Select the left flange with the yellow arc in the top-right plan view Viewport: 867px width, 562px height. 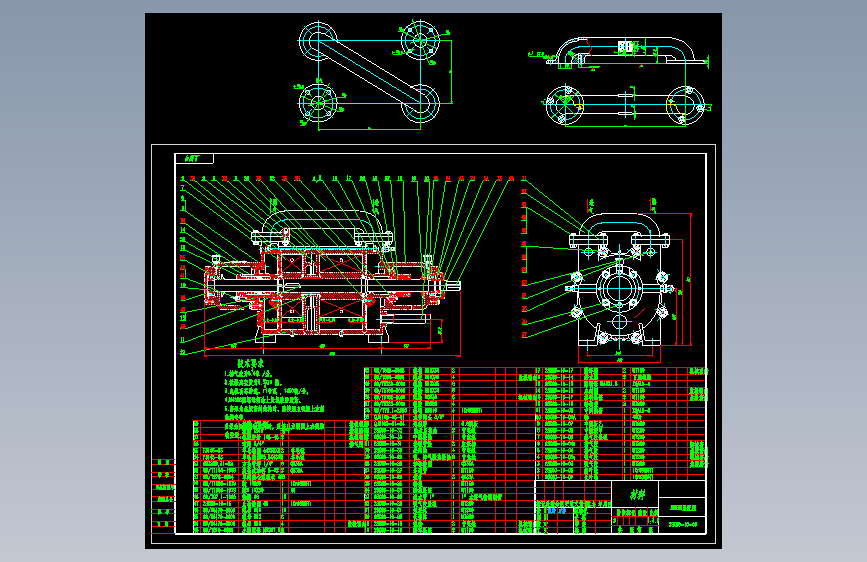(x=565, y=105)
